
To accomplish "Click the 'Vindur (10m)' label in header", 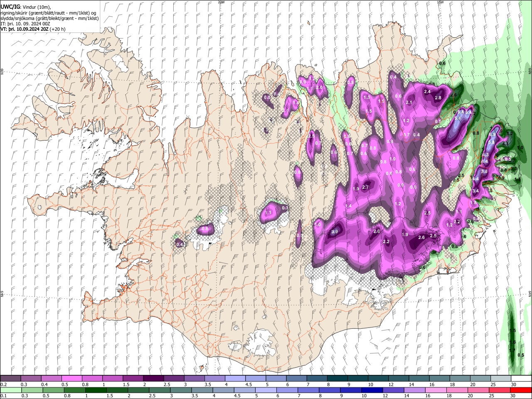I will click(37, 7).
